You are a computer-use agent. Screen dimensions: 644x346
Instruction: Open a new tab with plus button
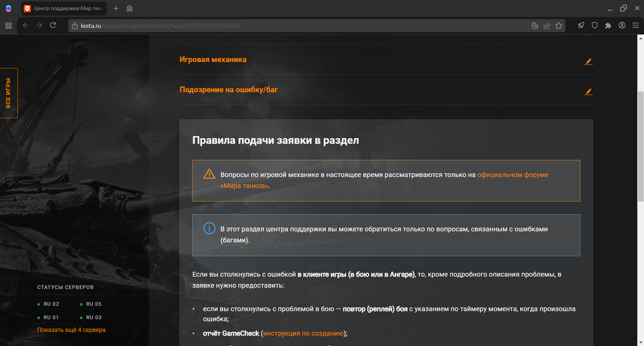[x=116, y=8]
